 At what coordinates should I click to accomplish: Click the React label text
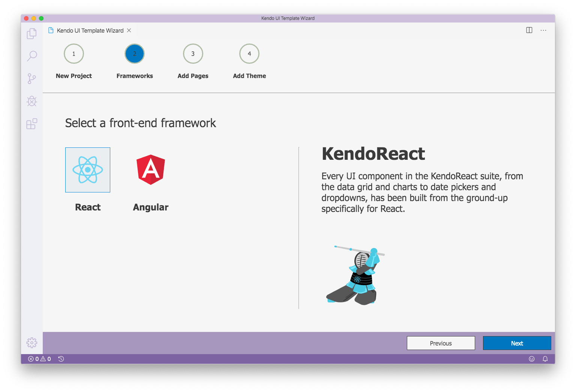[x=88, y=207]
